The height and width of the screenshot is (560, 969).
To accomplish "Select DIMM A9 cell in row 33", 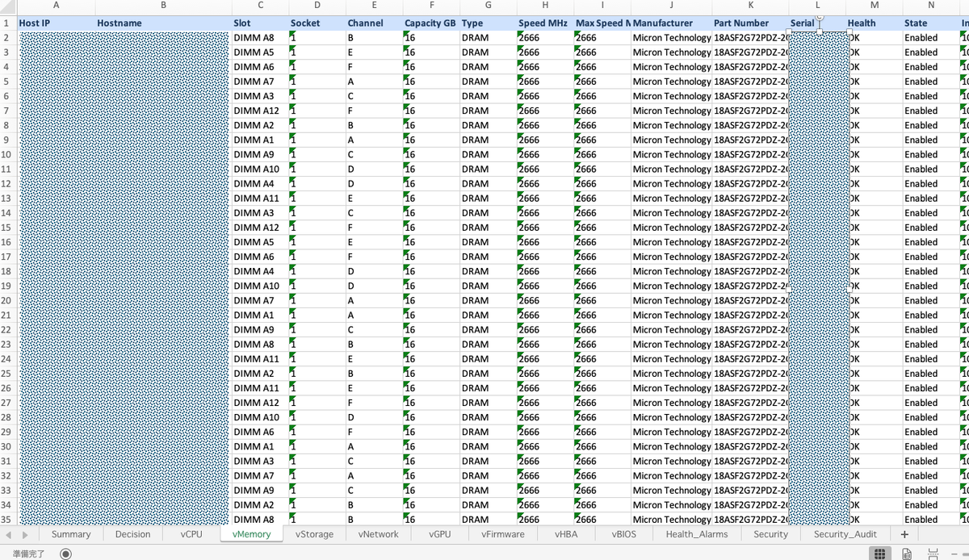I will pos(260,490).
